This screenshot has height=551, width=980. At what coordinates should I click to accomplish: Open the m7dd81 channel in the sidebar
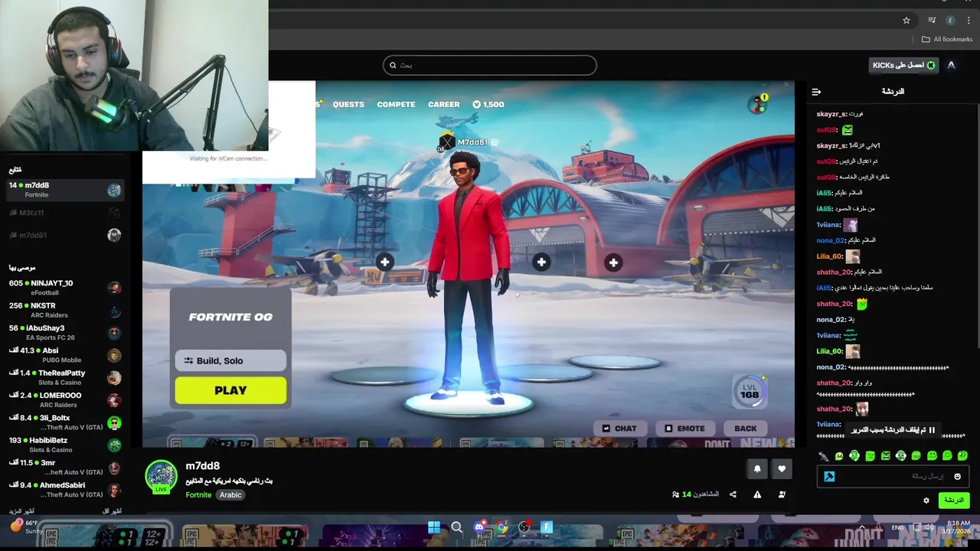point(65,235)
